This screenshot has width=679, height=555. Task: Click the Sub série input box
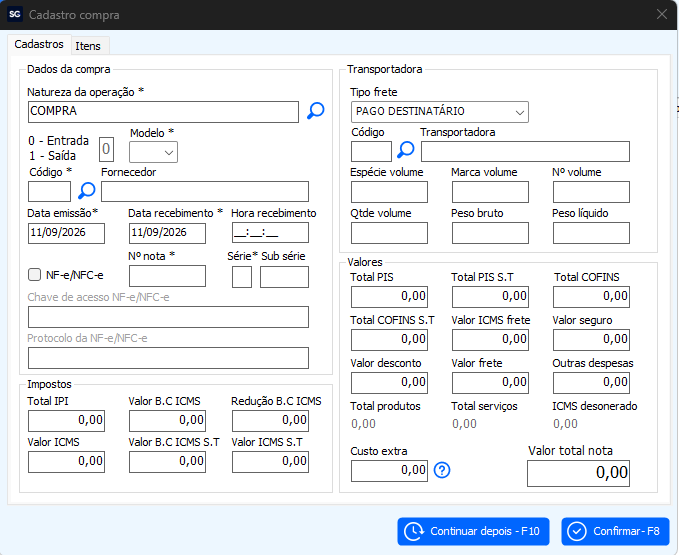[284, 277]
